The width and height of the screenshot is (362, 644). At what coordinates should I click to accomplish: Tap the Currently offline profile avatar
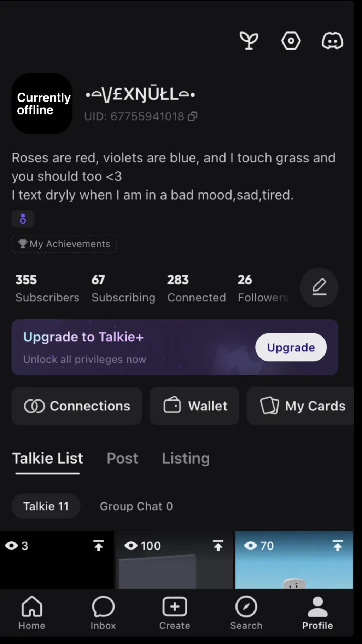point(42,104)
